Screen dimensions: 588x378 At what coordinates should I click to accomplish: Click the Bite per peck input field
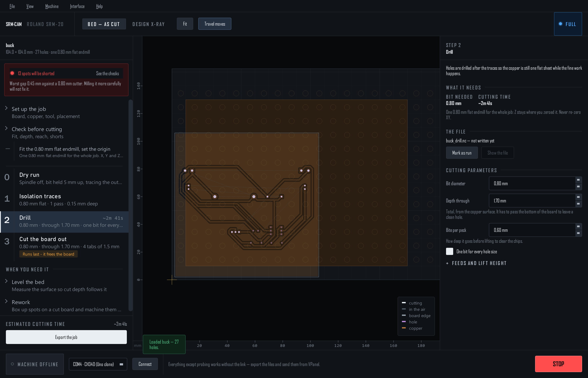[532, 230]
